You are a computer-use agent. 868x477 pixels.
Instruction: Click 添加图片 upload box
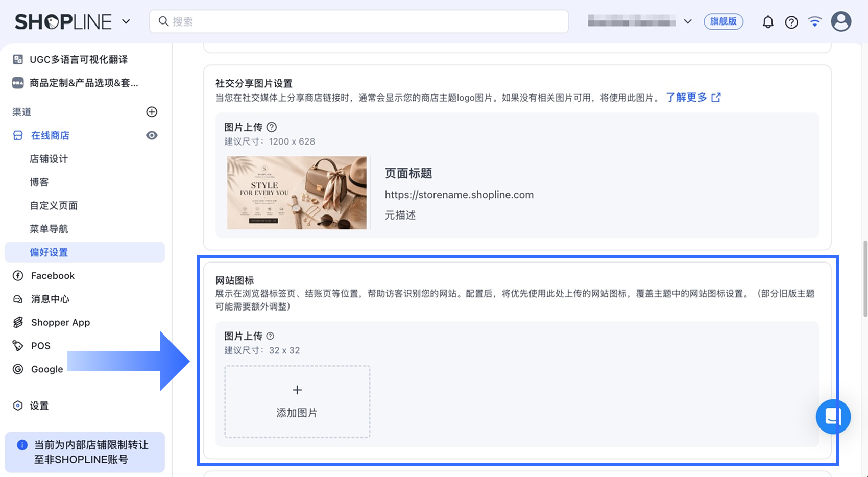tap(297, 401)
